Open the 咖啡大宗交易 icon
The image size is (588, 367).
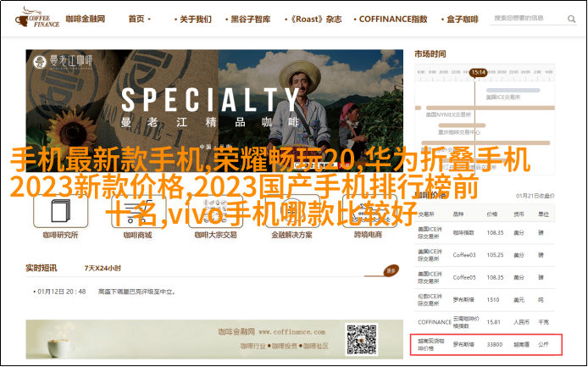tap(215, 211)
